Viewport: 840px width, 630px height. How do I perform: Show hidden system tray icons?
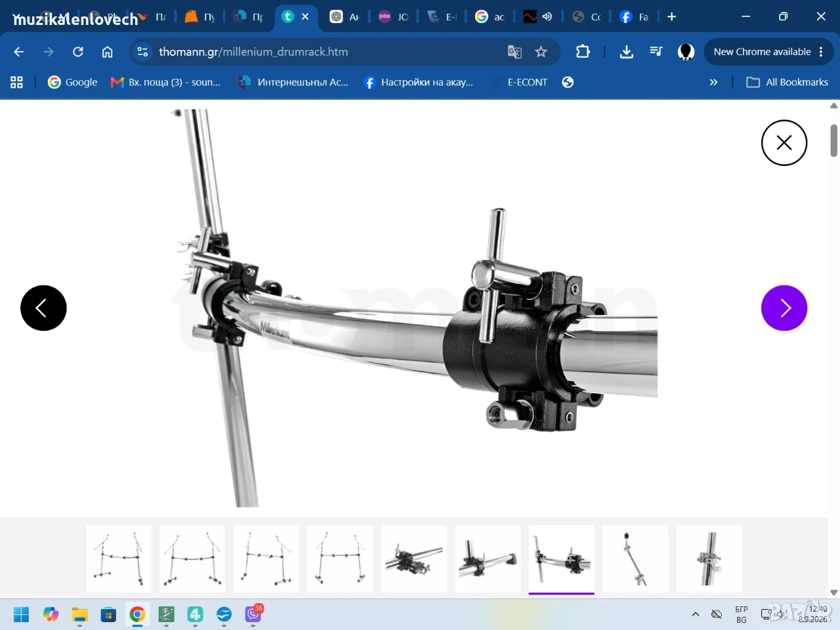(696, 614)
